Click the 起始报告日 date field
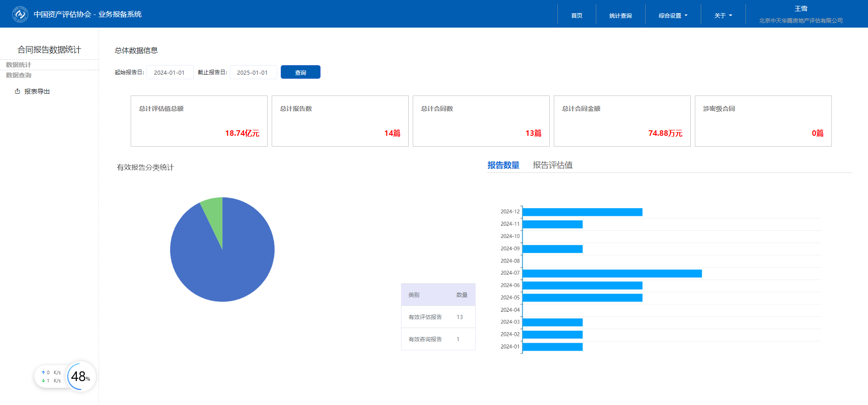Viewport: 868px width, 405px height. (170, 72)
